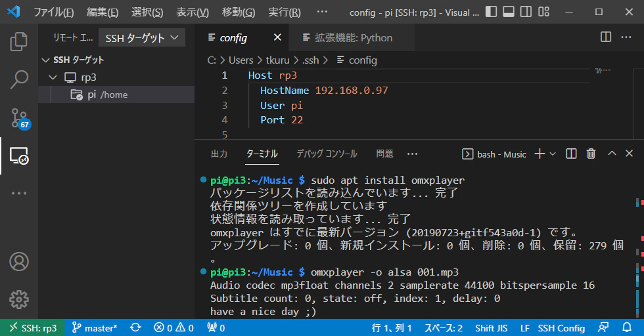The height and width of the screenshot is (336, 644).
Task: Click the editor minimap overview
Action: pos(614,104)
